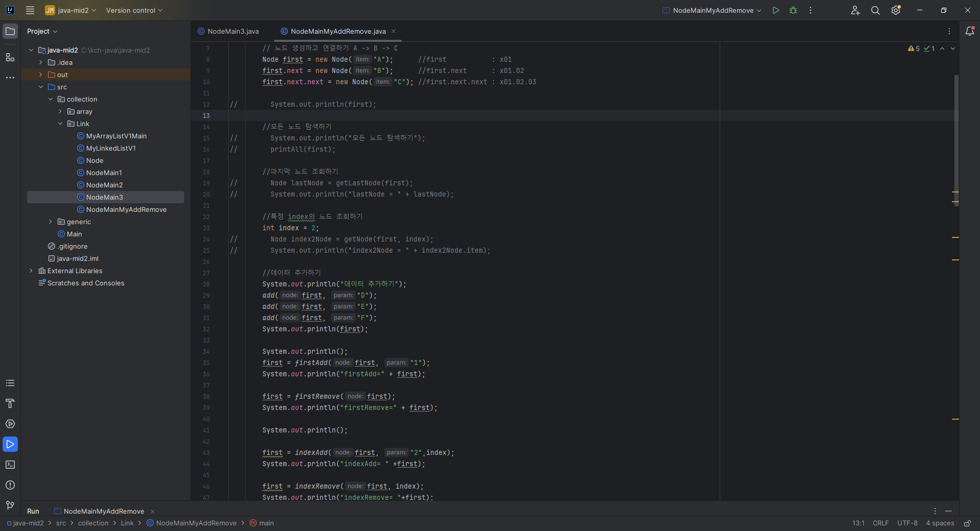Open MyArrayListV1Main in project tree

point(116,136)
